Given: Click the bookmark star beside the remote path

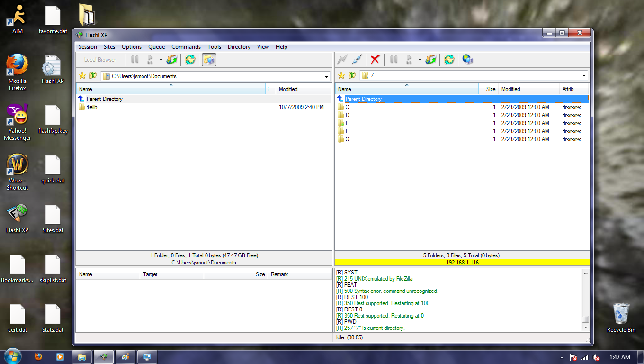Looking at the screenshot, I should pyautogui.click(x=341, y=76).
